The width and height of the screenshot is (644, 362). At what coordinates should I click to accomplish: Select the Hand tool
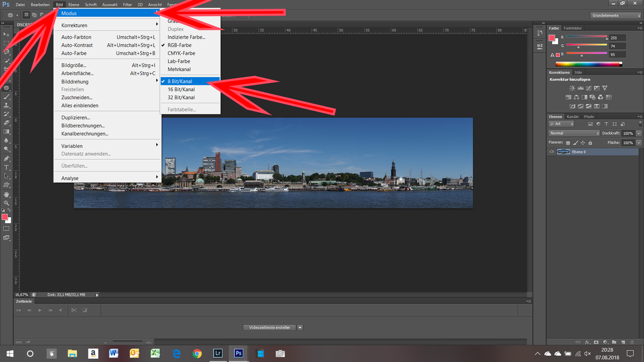click(x=6, y=193)
